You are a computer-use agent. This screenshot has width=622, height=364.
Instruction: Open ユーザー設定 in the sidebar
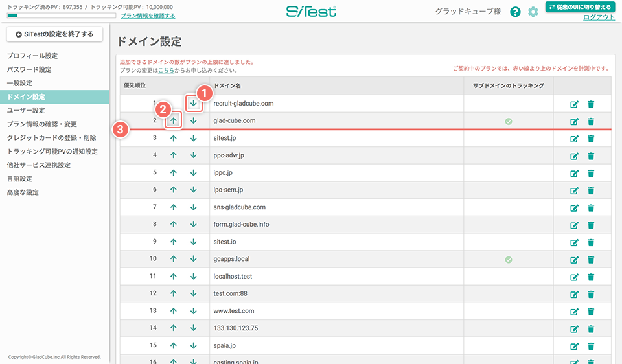point(26,111)
